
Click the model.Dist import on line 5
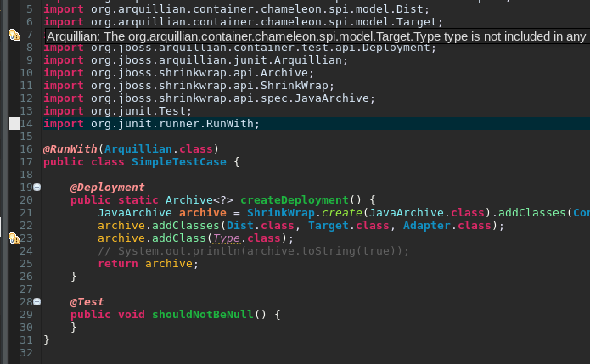(236, 9)
